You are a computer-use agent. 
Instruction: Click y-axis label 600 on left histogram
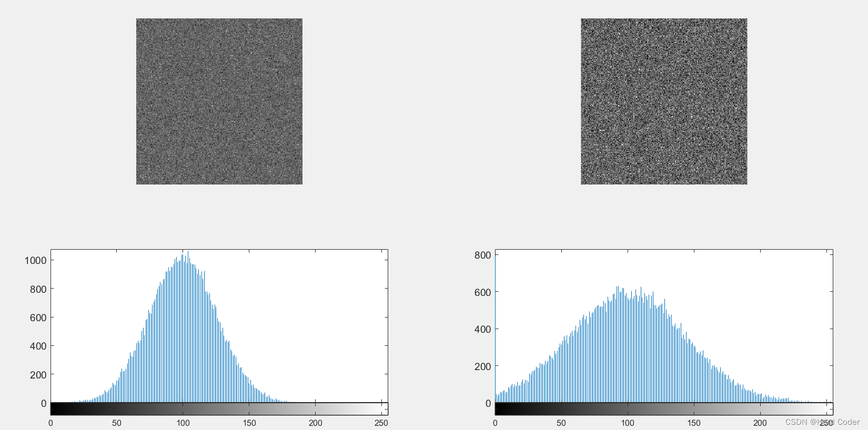point(38,318)
